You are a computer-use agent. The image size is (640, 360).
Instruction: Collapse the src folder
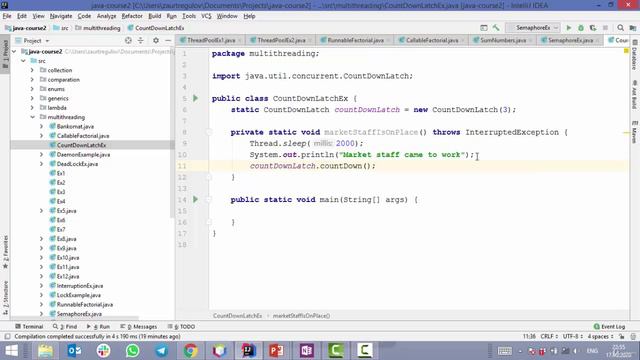(23, 61)
